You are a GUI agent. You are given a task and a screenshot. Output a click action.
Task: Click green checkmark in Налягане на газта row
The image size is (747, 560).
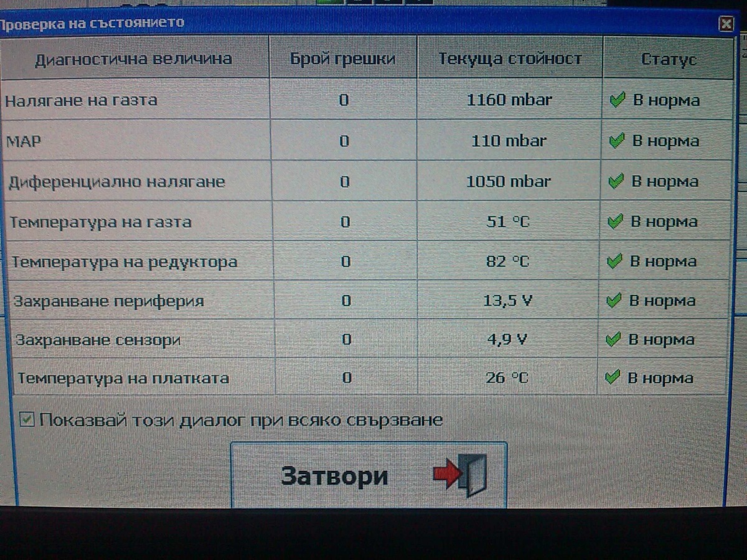(617, 100)
